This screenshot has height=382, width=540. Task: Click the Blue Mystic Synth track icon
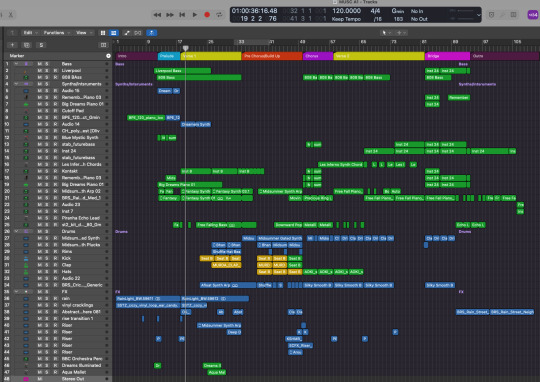(x=26, y=138)
